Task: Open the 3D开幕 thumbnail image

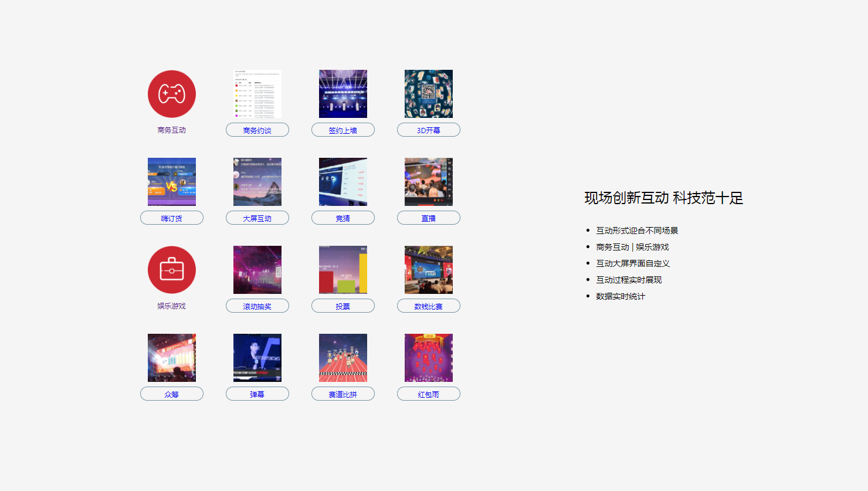Action: click(x=429, y=94)
